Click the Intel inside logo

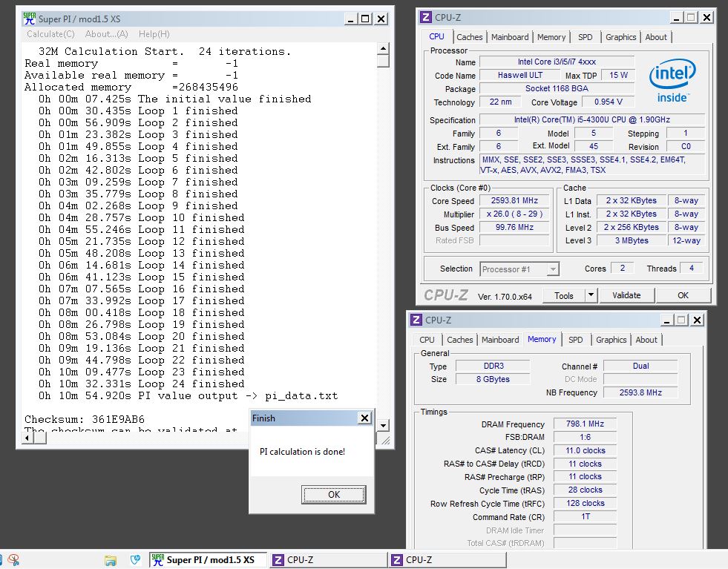pos(672,80)
